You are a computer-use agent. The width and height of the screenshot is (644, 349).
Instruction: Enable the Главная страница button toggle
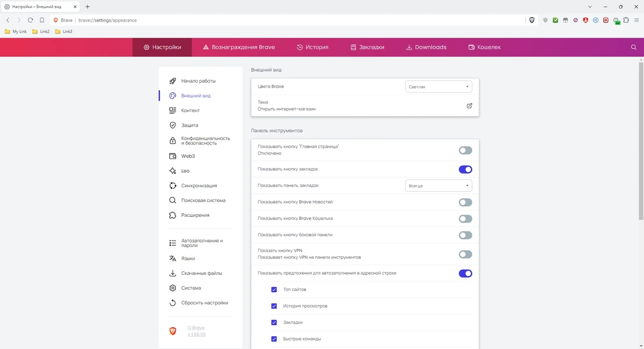465,150
